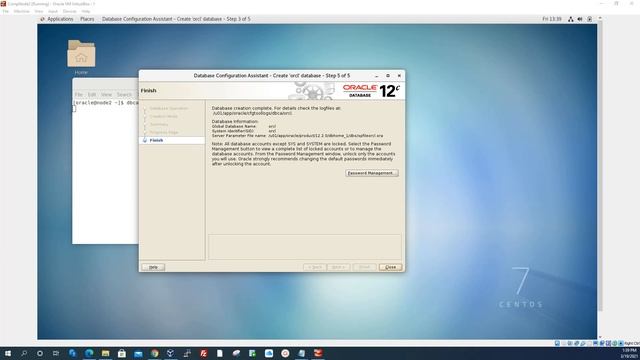Click the DBCA window entry in top panel
This screenshot has width=640, height=360.
[x=176, y=19]
